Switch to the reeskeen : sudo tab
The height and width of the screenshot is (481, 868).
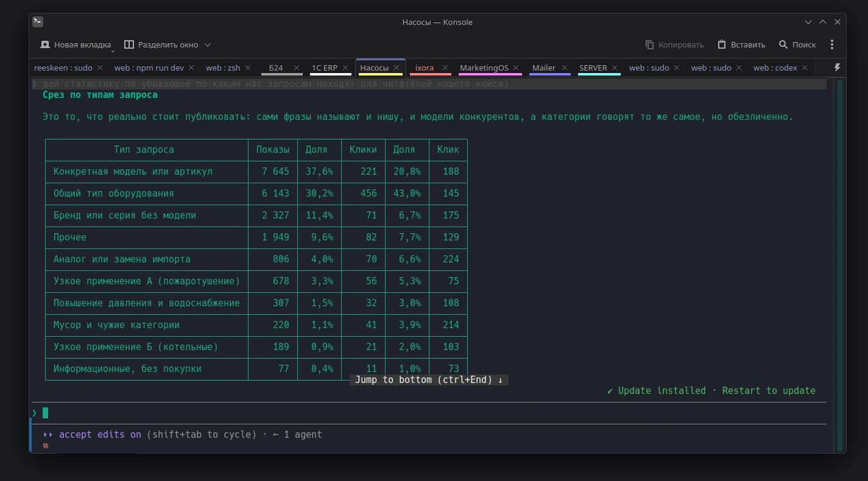click(x=63, y=68)
